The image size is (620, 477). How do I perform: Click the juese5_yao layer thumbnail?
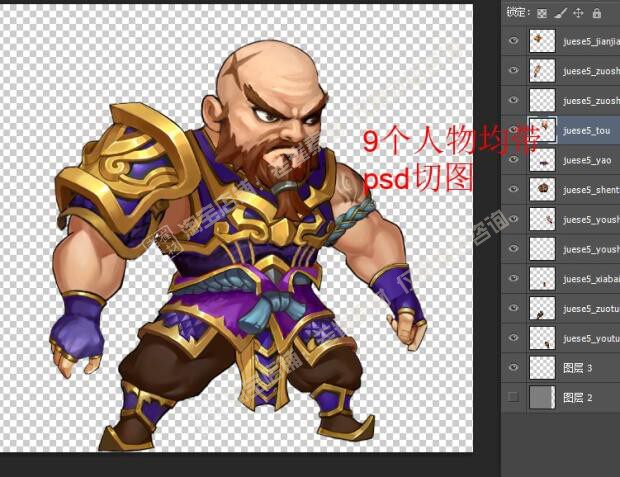[x=542, y=159]
